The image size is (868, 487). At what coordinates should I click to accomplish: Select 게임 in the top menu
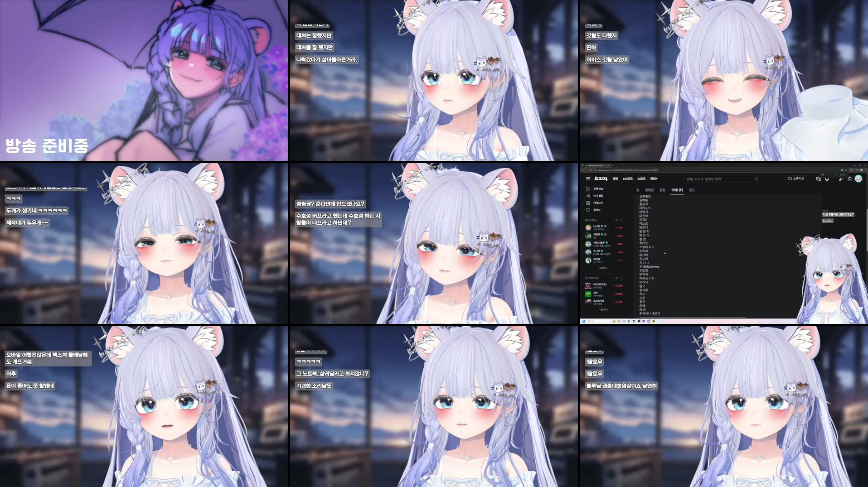[x=615, y=178]
